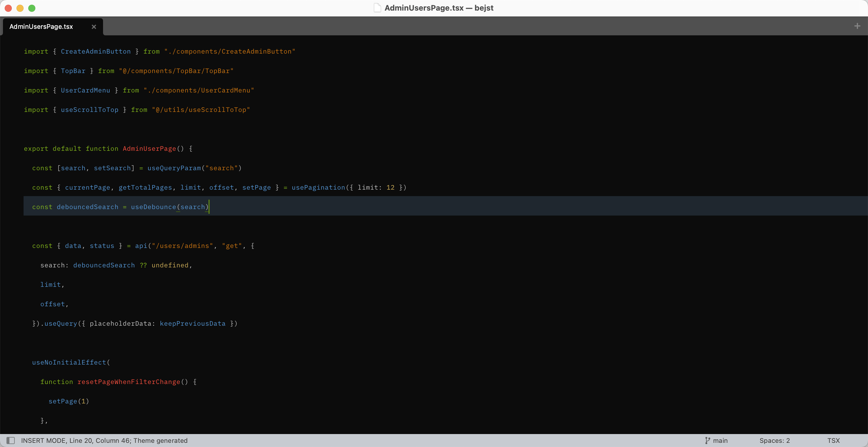The width and height of the screenshot is (868, 447).
Task: Open a new tab with plus icon
Action: [857, 26]
